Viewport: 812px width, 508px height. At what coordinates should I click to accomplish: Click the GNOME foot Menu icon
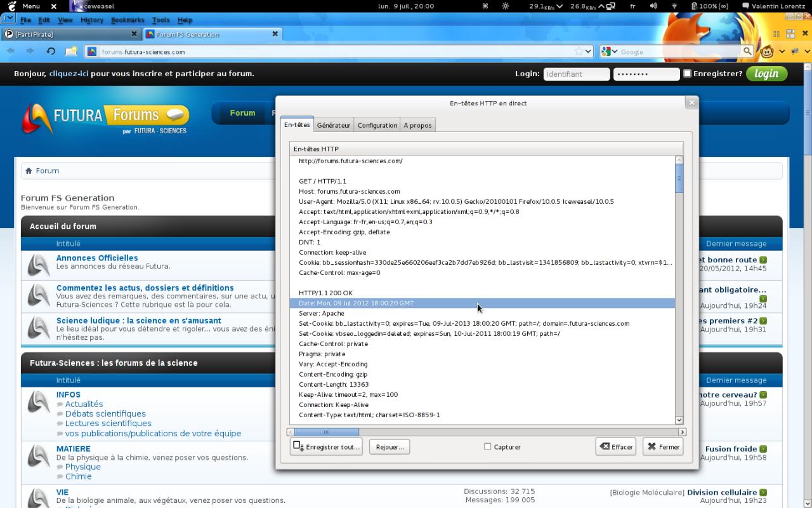(11, 6)
